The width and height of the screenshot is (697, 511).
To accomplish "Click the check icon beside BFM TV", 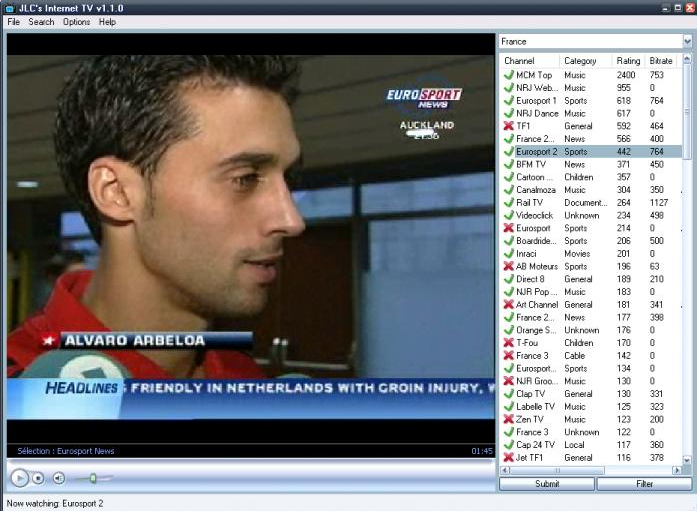I will pyautogui.click(x=509, y=164).
